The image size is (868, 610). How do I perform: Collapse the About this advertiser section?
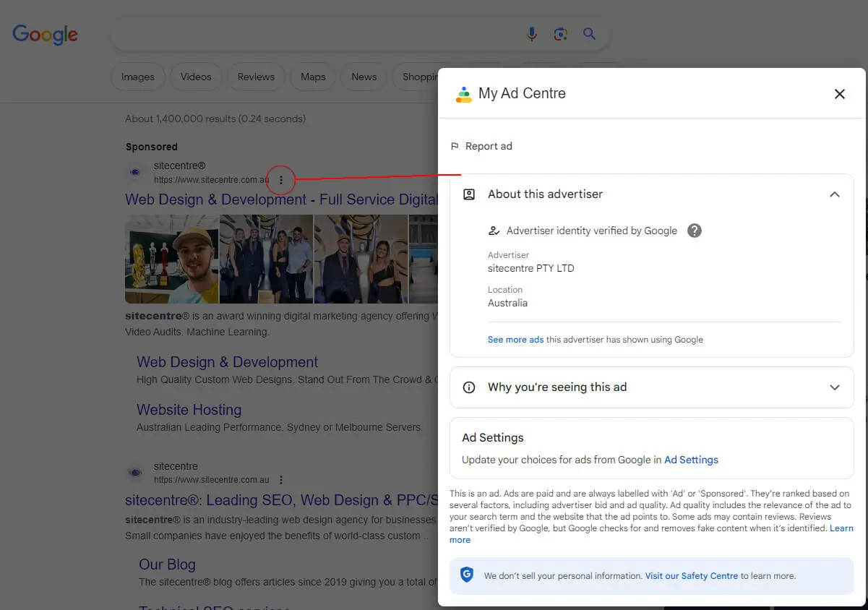click(835, 194)
